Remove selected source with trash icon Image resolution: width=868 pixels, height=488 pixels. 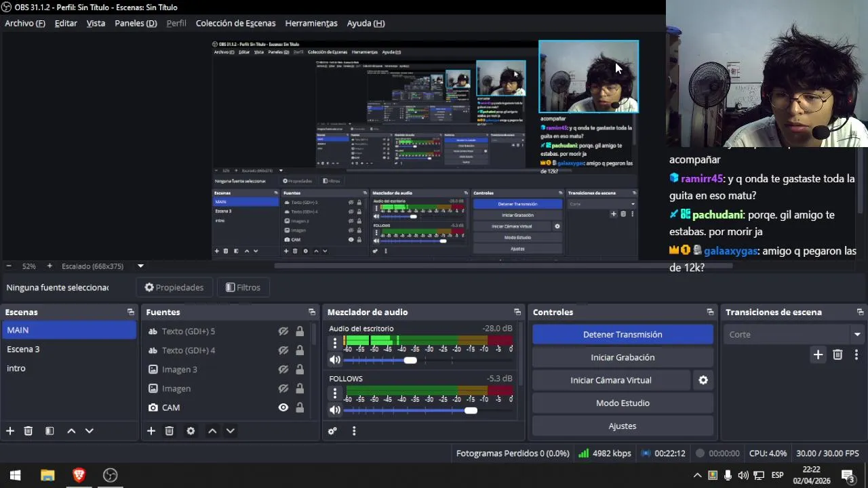pyautogui.click(x=170, y=431)
